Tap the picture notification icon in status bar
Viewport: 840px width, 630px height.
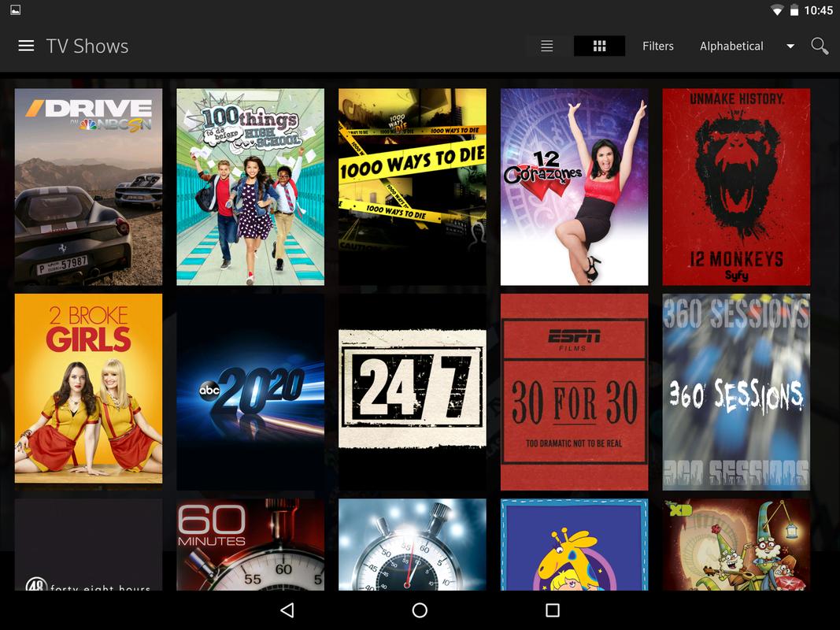coord(16,9)
